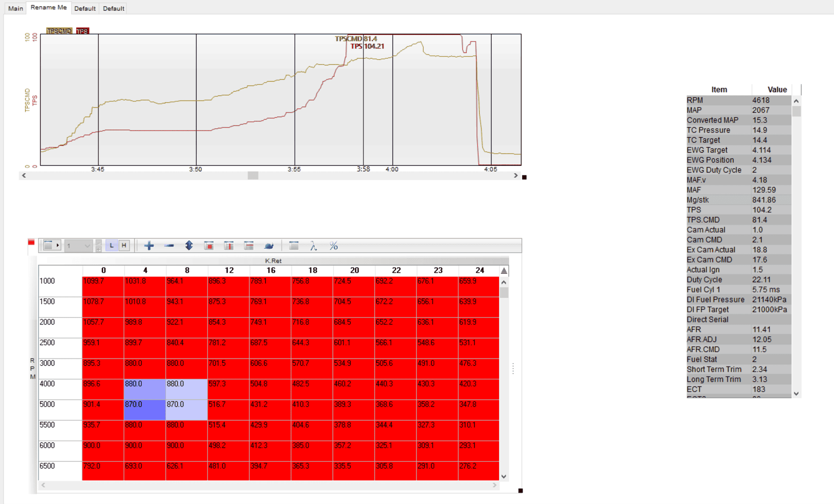Toggle the H mode button
The image size is (834, 504).
(124, 246)
